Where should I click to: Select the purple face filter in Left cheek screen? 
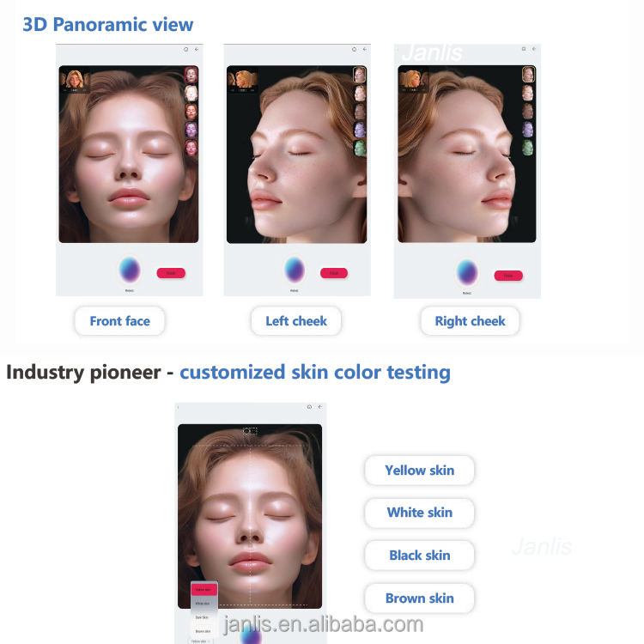[x=360, y=130]
